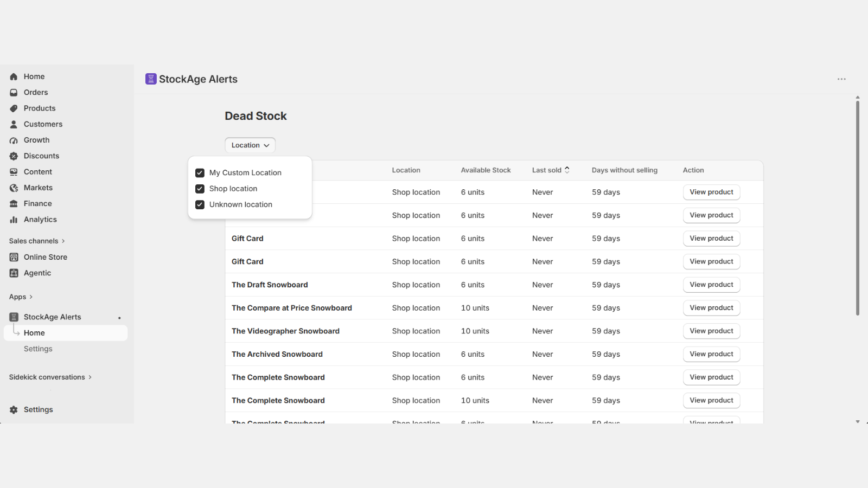This screenshot has height=488, width=868.
Task: Click the Action column header
Action: (693, 170)
